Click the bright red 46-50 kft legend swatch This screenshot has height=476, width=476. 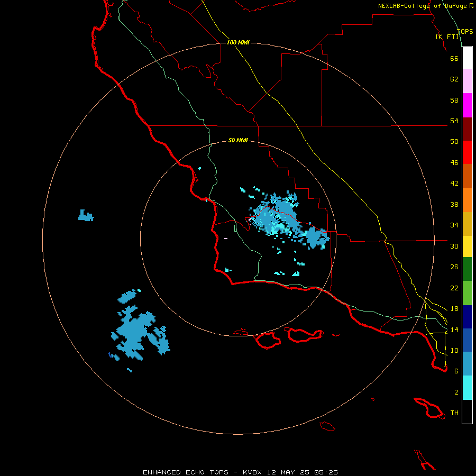(467, 152)
